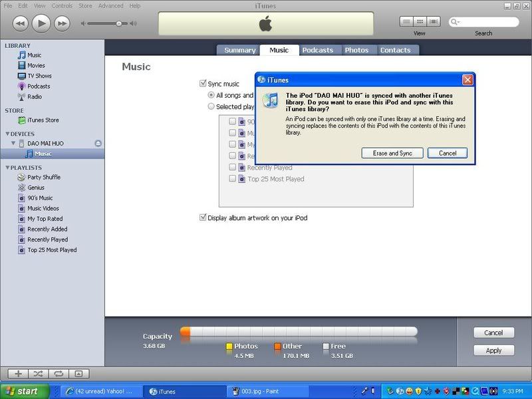Screen dimensions: 532x399
Task: Open the File menu
Action: [7, 6]
